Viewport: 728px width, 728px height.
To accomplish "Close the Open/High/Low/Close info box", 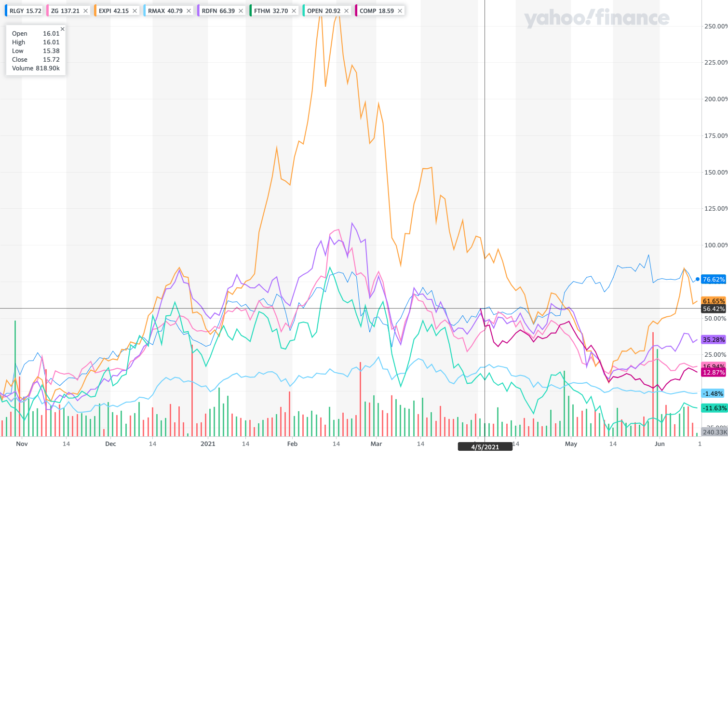I will pos(62,29).
